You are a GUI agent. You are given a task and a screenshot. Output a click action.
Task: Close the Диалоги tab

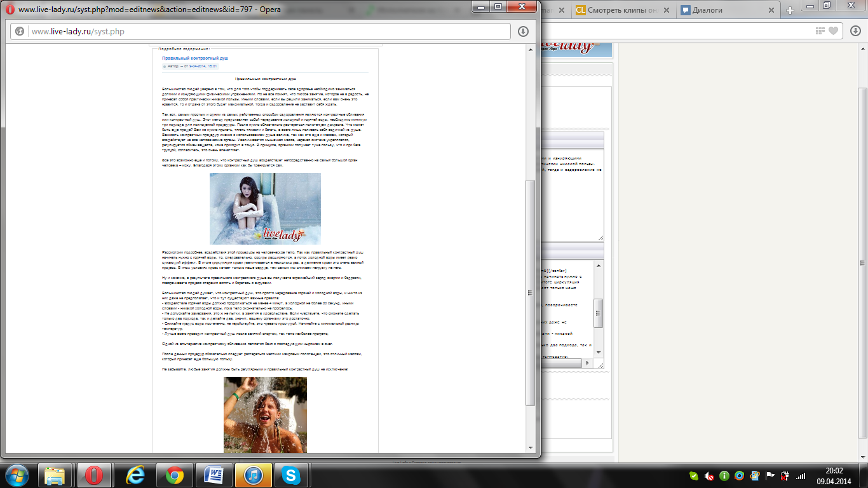771,10
